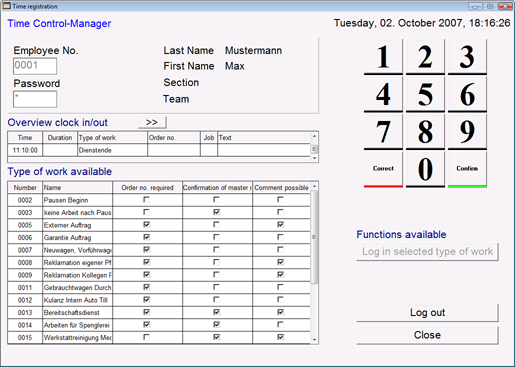Toggle Order no. required for Gebrauchtwagen row
The width and height of the screenshot is (515, 367).
pos(146,287)
